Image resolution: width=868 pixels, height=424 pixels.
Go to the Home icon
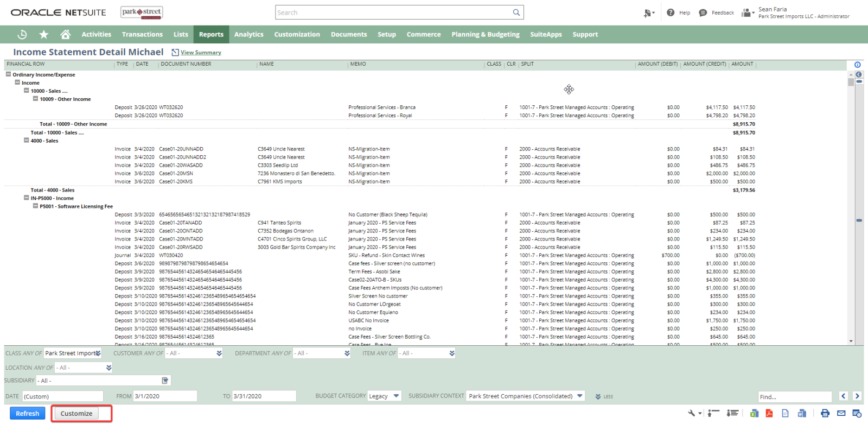click(66, 35)
